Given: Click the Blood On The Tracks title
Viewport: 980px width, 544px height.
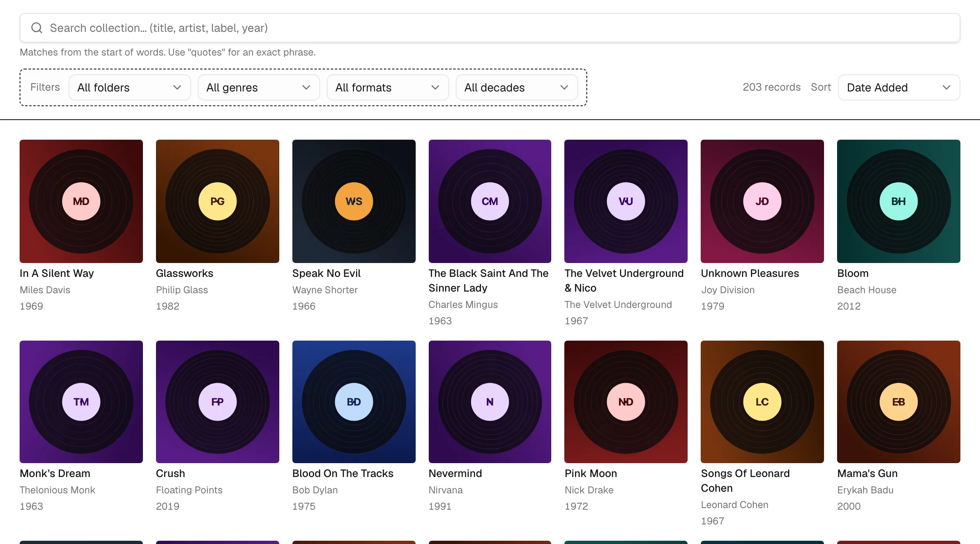Looking at the screenshot, I should [343, 473].
